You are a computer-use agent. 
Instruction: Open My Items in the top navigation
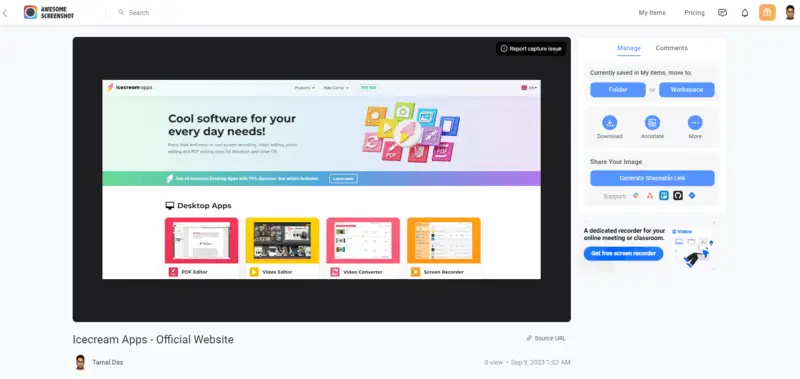coord(652,13)
